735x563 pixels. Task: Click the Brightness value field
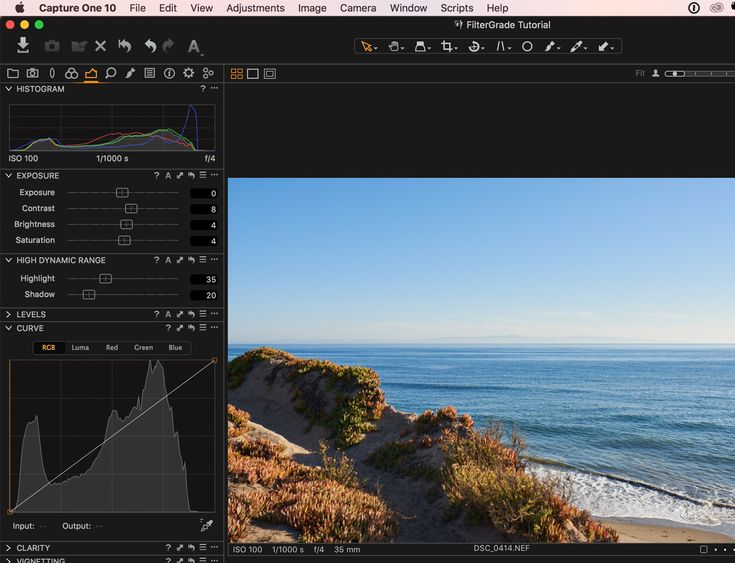point(204,225)
